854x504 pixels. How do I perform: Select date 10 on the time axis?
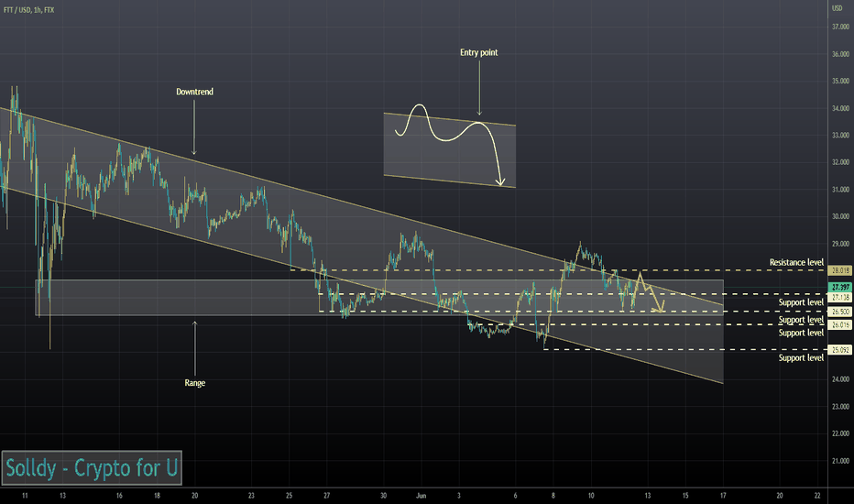pyautogui.click(x=591, y=496)
